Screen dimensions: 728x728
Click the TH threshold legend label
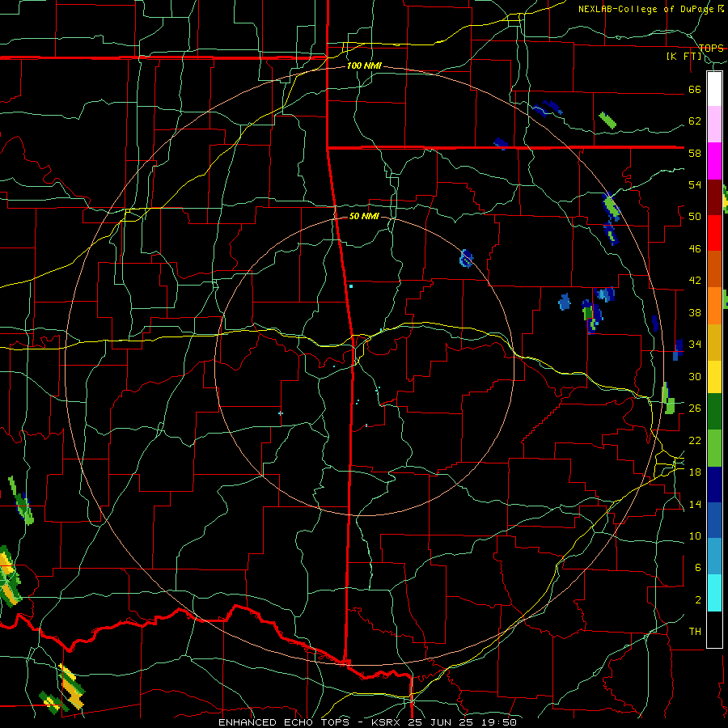click(695, 632)
